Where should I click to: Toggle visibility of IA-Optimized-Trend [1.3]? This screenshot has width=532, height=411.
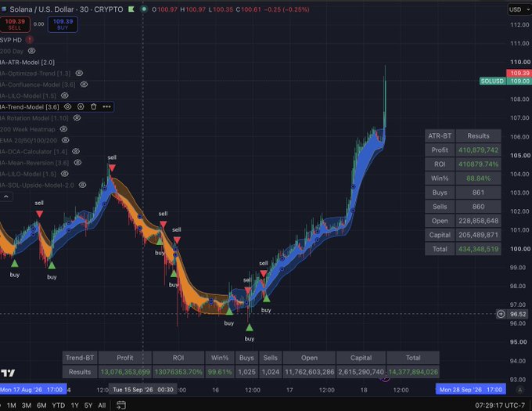click(79, 73)
